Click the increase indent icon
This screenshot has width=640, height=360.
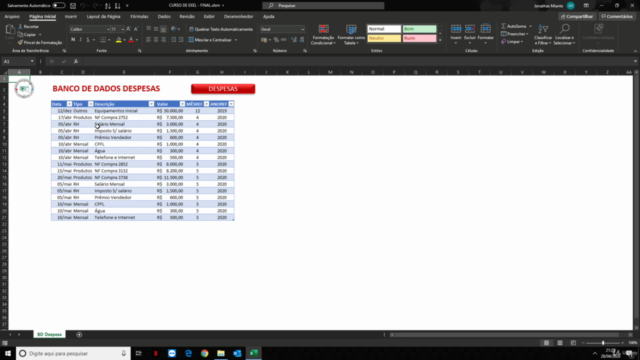pyautogui.click(x=181, y=40)
